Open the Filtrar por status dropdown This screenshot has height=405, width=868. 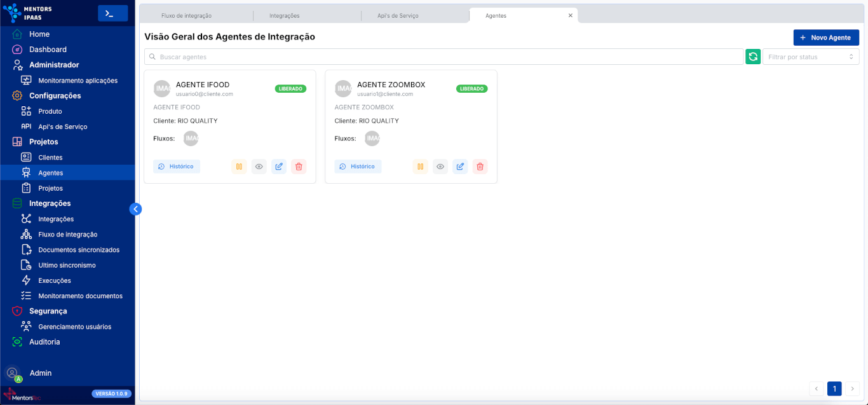810,57
